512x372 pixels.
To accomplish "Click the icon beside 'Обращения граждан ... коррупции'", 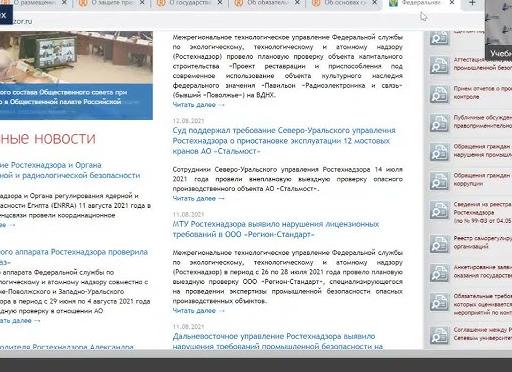I will (439, 181).
